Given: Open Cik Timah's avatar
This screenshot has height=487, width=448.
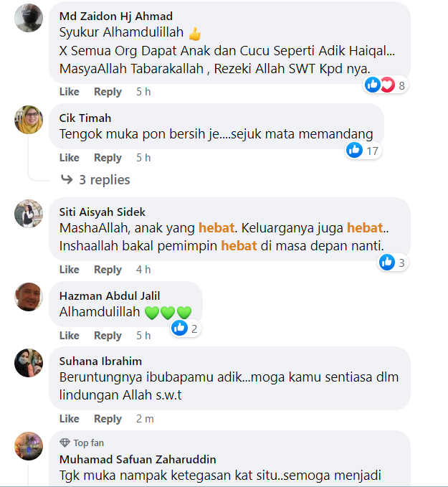Looking at the screenshot, I should click(x=29, y=120).
